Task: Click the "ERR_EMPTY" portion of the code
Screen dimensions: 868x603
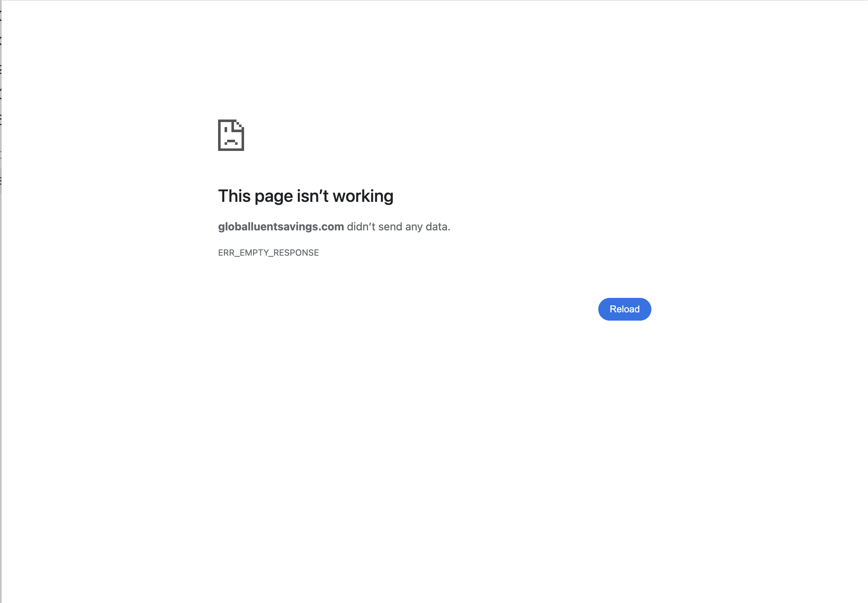Action: (x=243, y=253)
